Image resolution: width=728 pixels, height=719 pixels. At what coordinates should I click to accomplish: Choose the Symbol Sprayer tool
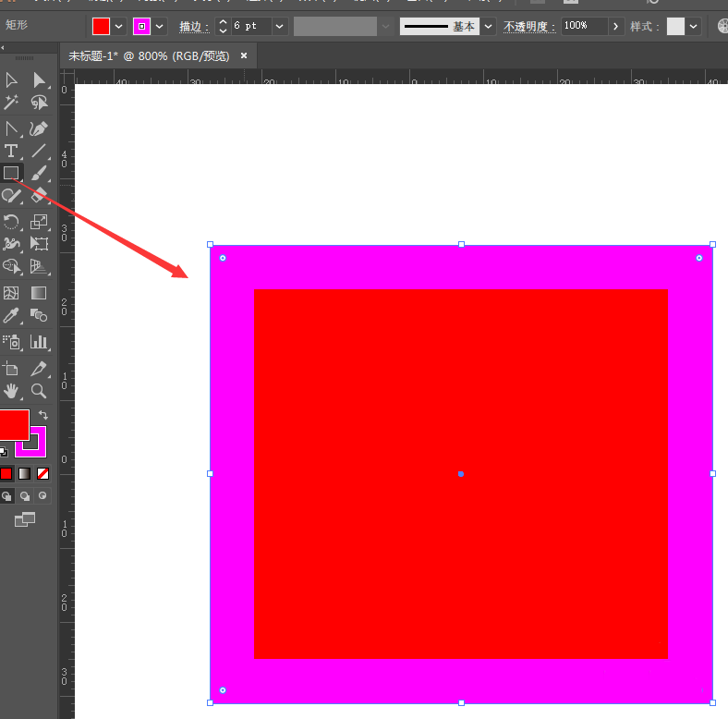pos(11,342)
